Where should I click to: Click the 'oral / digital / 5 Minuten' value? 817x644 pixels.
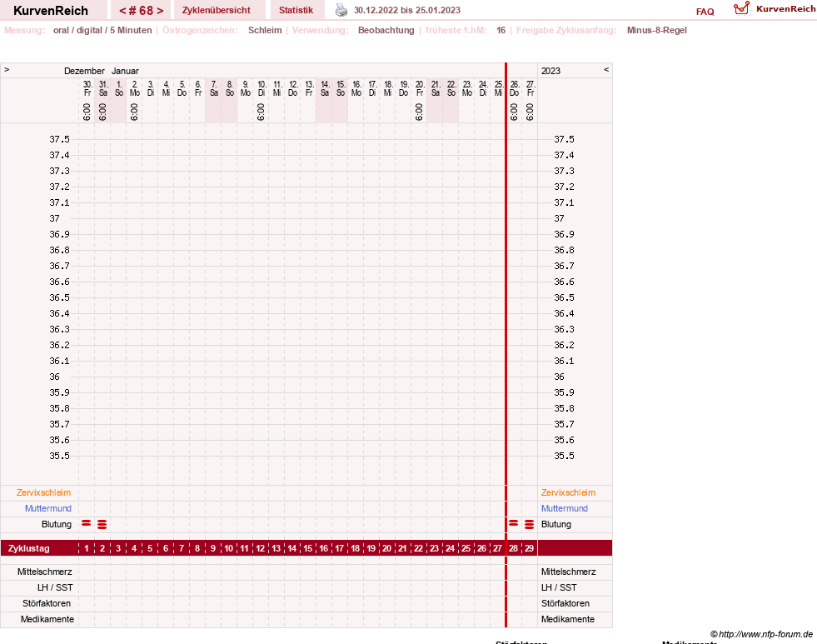[102, 30]
